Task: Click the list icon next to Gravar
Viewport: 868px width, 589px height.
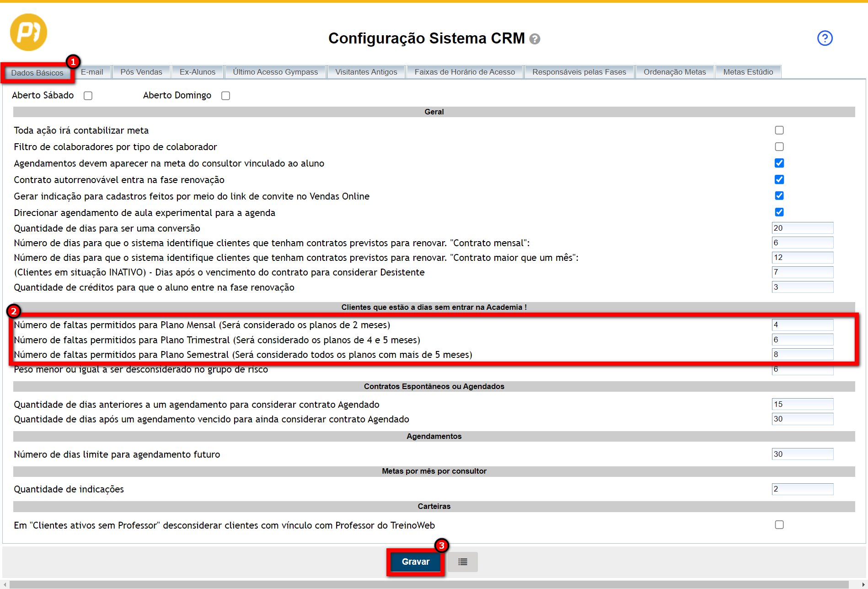Action: click(x=462, y=562)
